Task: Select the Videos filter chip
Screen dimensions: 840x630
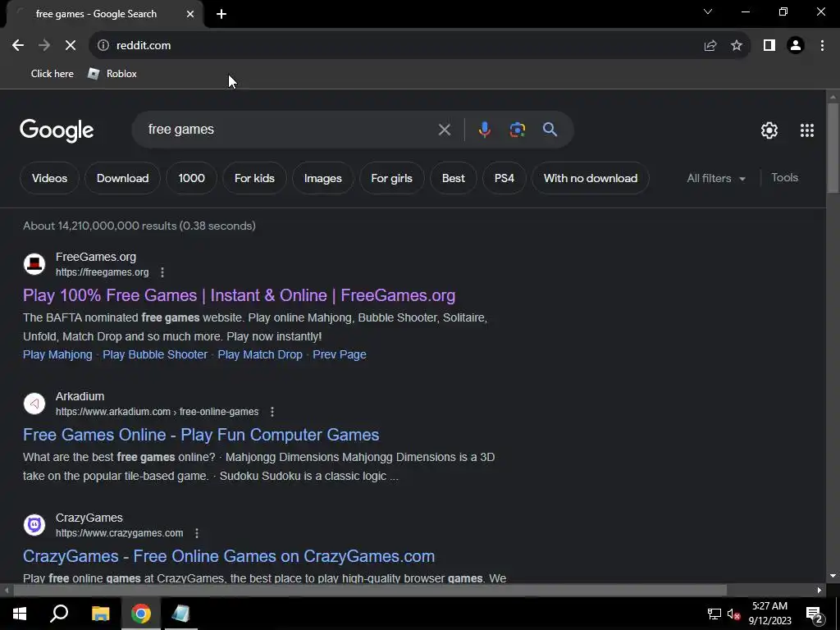Action: 49,178
